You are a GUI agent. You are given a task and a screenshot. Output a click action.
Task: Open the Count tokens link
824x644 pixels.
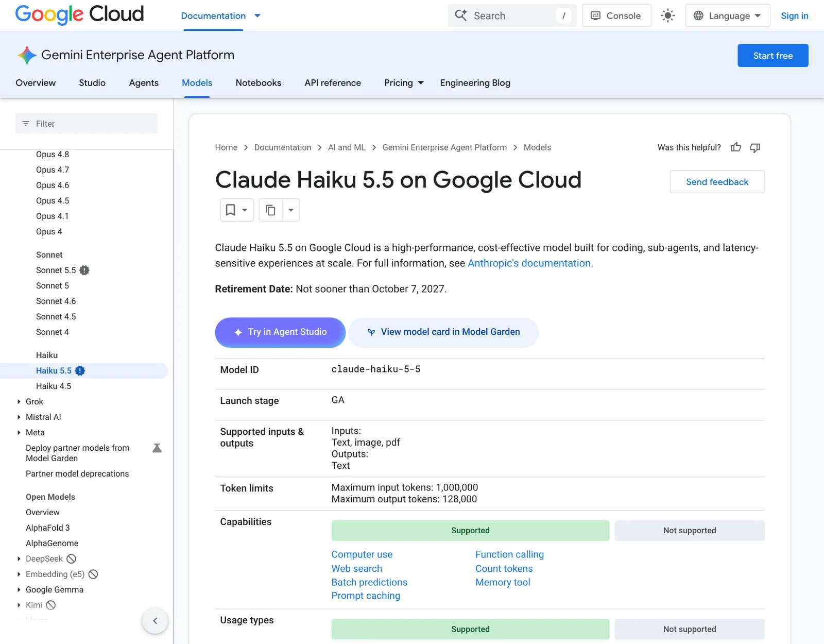(504, 568)
